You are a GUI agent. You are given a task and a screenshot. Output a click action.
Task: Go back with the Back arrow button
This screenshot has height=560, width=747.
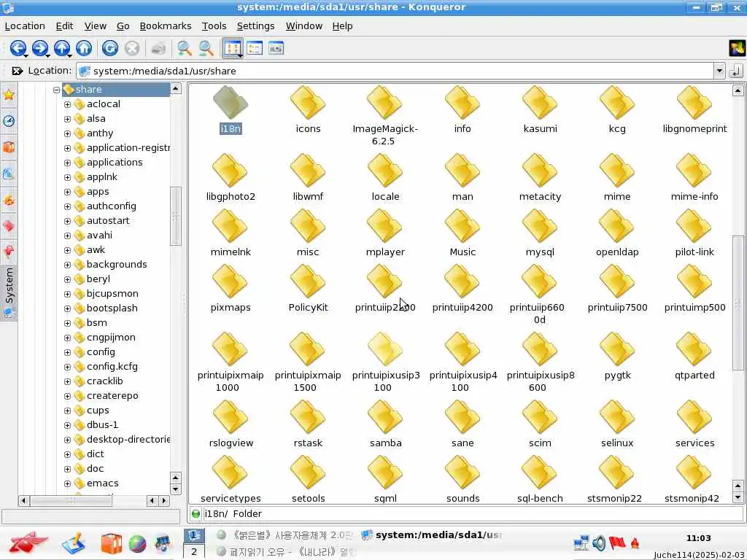click(x=18, y=48)
